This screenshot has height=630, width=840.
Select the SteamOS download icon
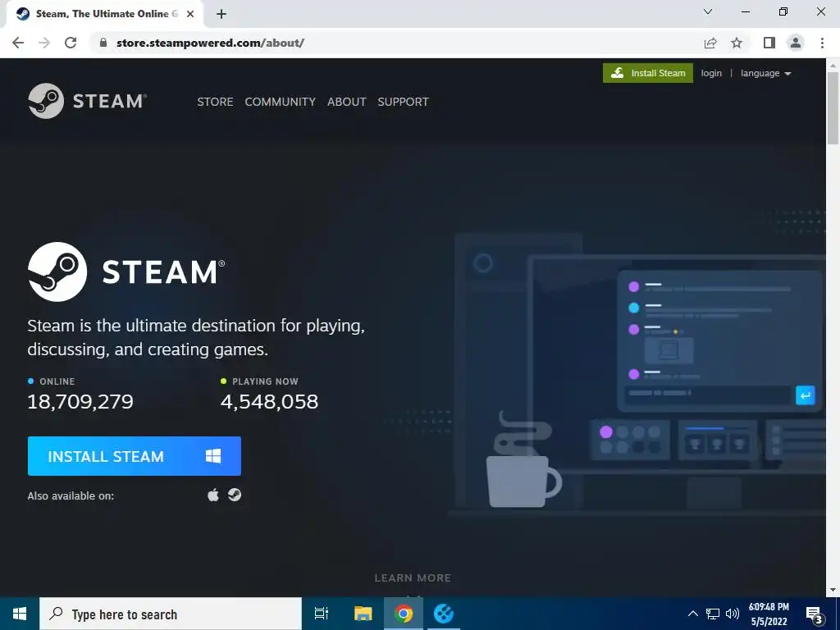point(234,495)
